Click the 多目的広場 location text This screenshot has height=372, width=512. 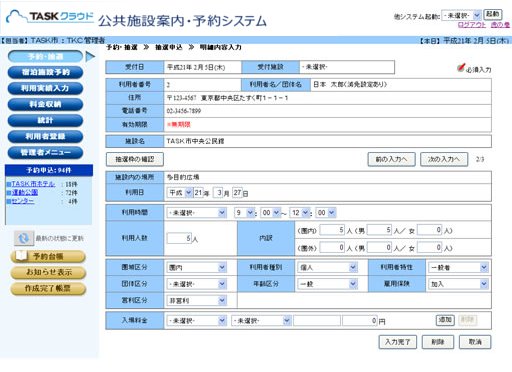(183, 177)
